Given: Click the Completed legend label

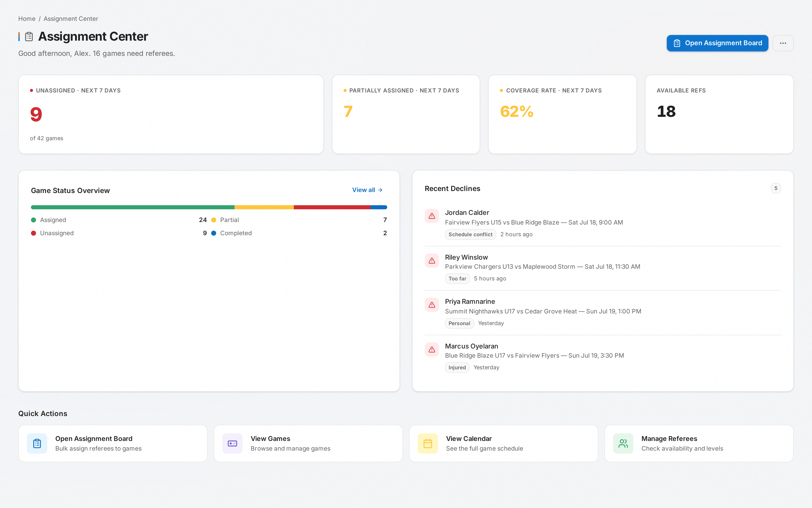Looking at the screenshot, I should pyautogui.click(x=236, y=233).
